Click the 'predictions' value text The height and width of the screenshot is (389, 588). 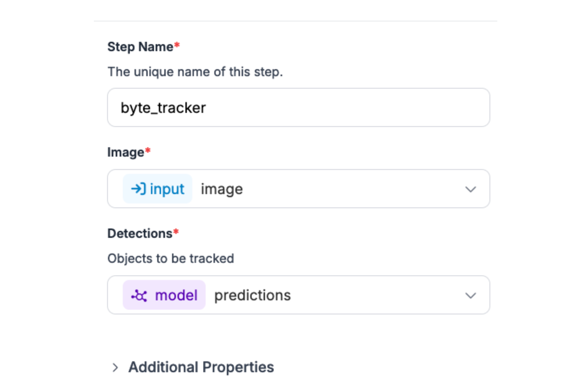[x=252, y=296]
